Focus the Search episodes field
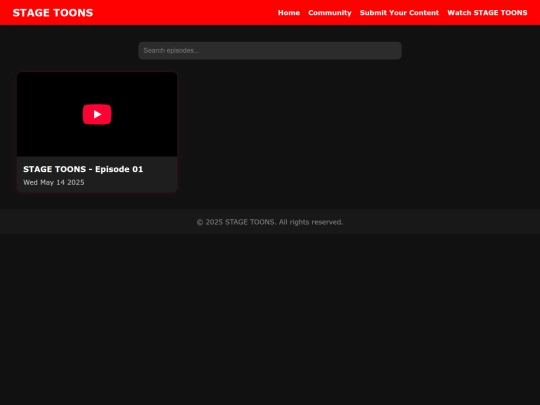The height and width of the screenshot is (405, 540). 270,51
